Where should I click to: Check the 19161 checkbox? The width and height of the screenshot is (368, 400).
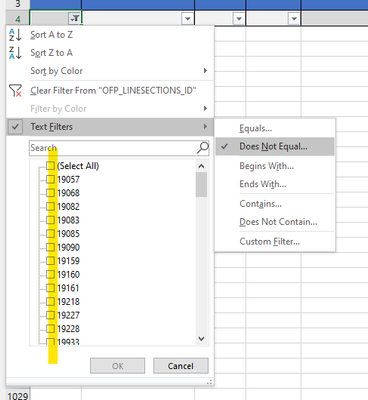coord(50,288)
